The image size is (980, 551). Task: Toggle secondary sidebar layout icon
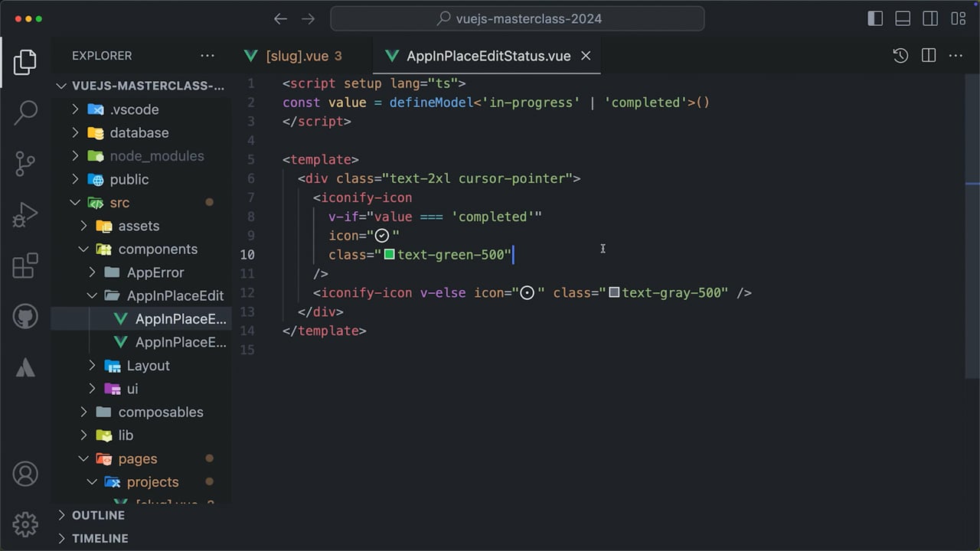pos(930,18)
